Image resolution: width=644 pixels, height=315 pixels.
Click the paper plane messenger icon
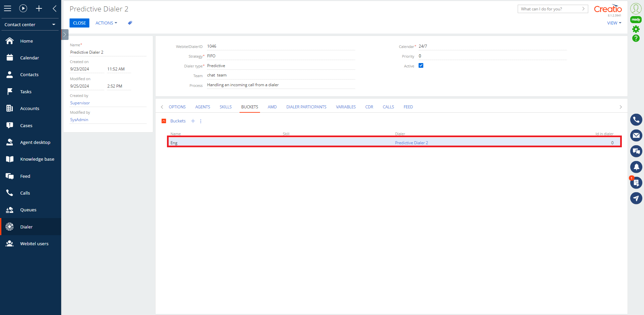pyautogui.click(x=636, y=198)
